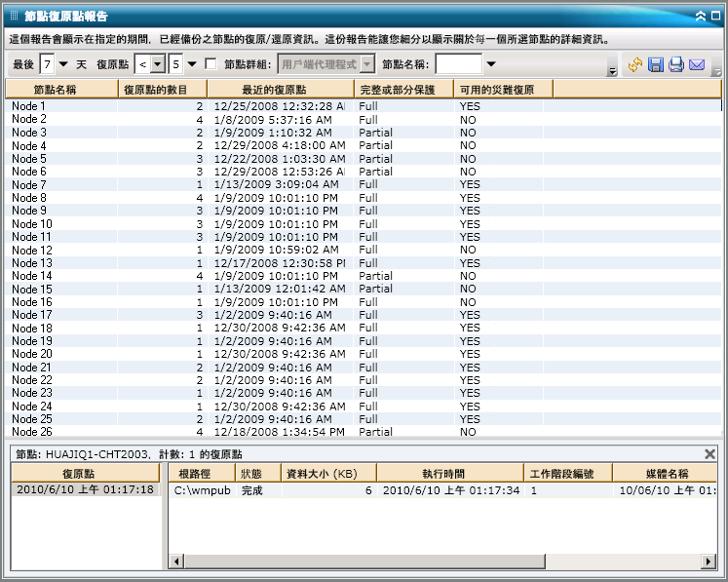
Task: Select the Node 16 row
Action: coord(364,302)
